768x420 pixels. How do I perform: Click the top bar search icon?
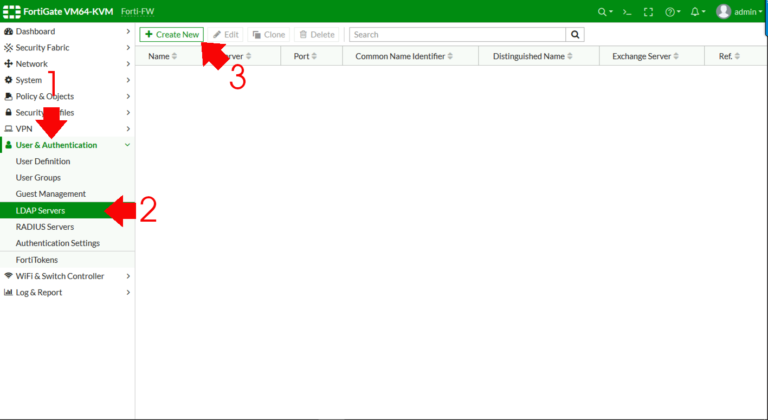click(x=602, y=12)
